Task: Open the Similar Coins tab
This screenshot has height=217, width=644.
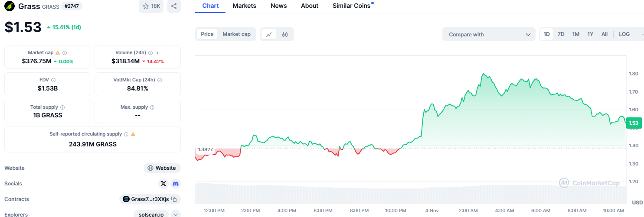Action: click(x=351, y=6)
